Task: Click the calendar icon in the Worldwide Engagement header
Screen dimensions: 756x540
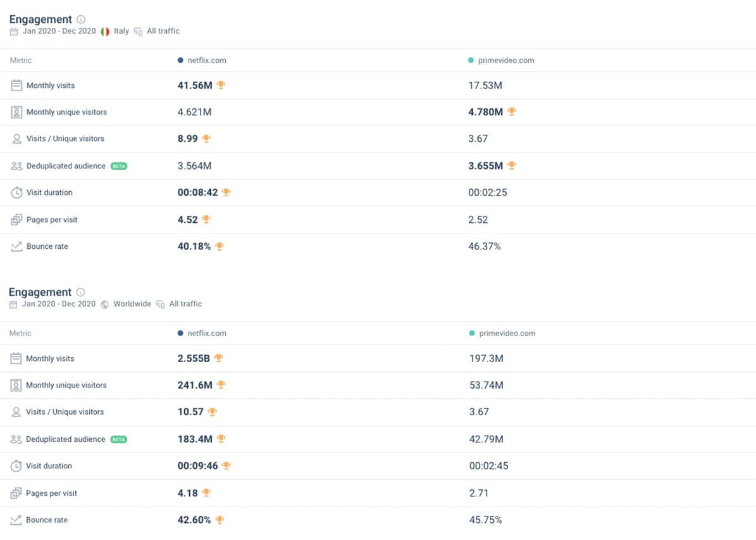Action: pos(13,305)
